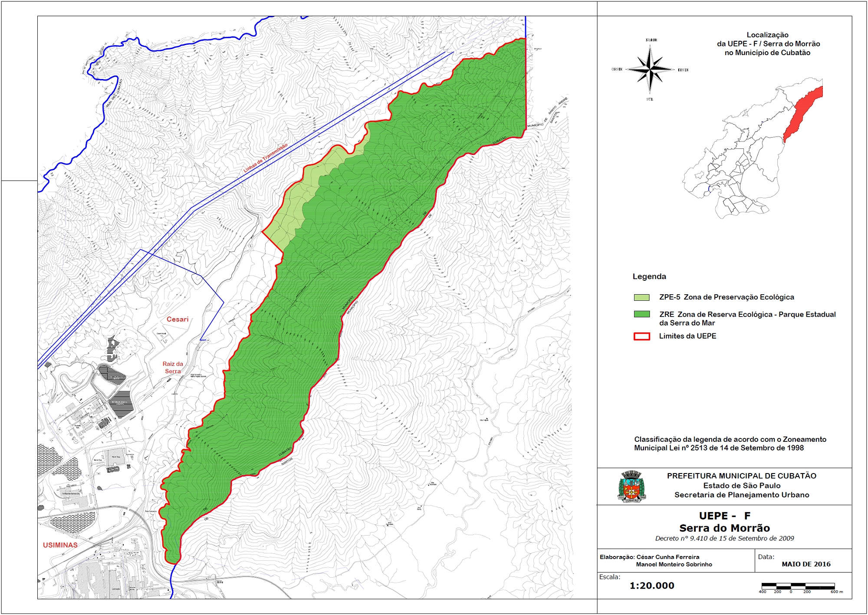Click the dark green ZRE legend swatch
868x615 pixels.
click(x=641, y=314)
